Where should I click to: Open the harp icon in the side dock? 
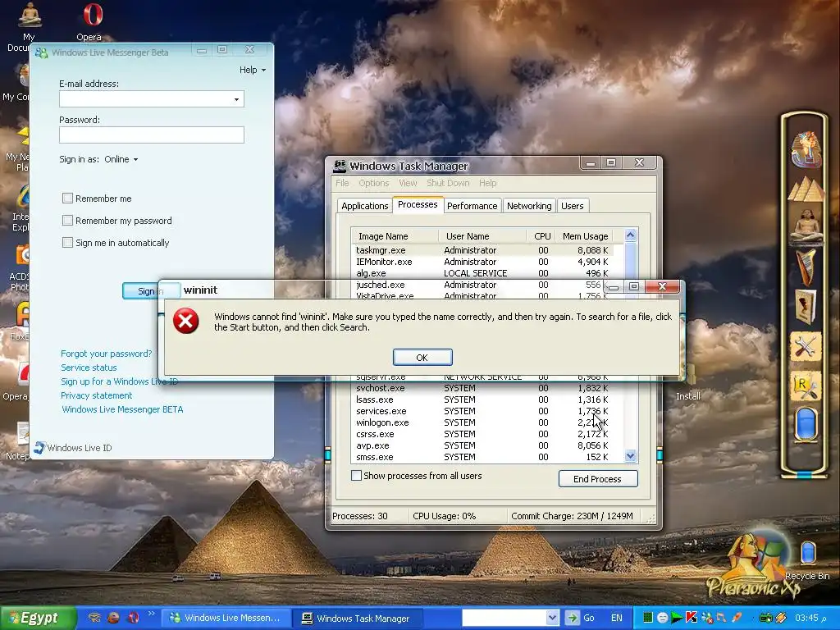[x=806, y=267]
